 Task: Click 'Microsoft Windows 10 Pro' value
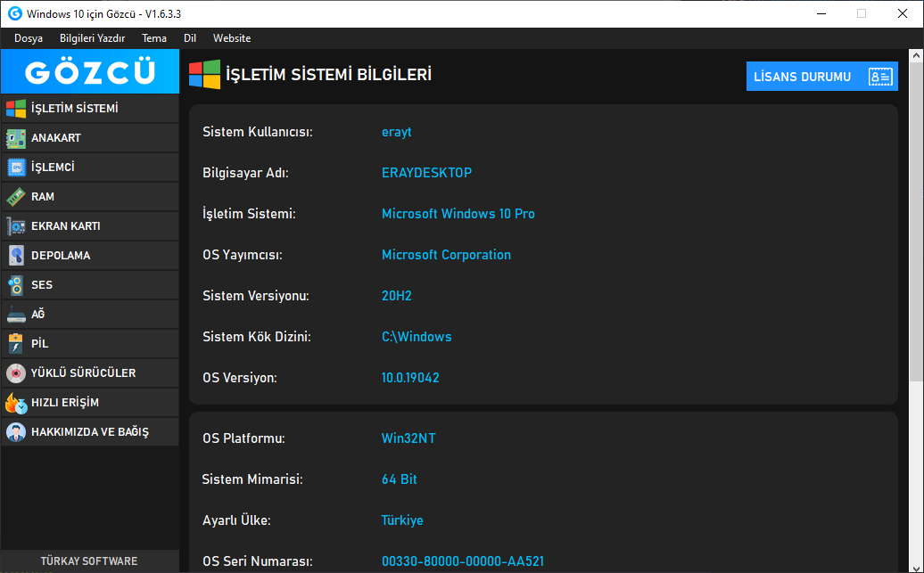tap(458, 214)
